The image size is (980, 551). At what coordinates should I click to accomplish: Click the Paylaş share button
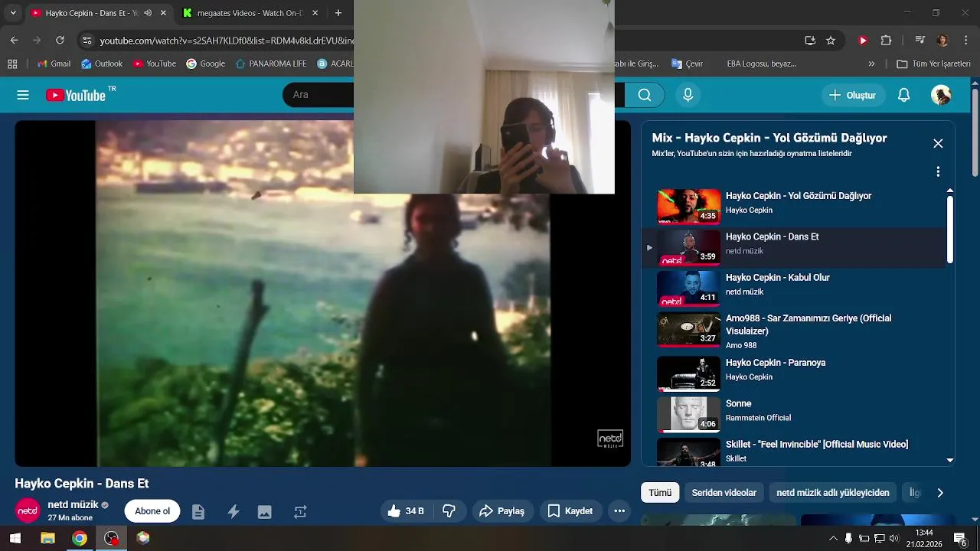(x=502, y=511)
